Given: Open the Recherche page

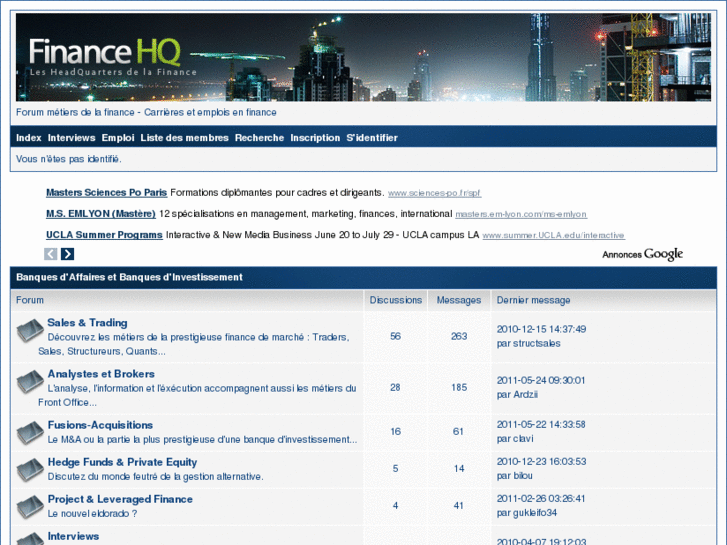Looking at the screenshot, I should tap(259, 138).
